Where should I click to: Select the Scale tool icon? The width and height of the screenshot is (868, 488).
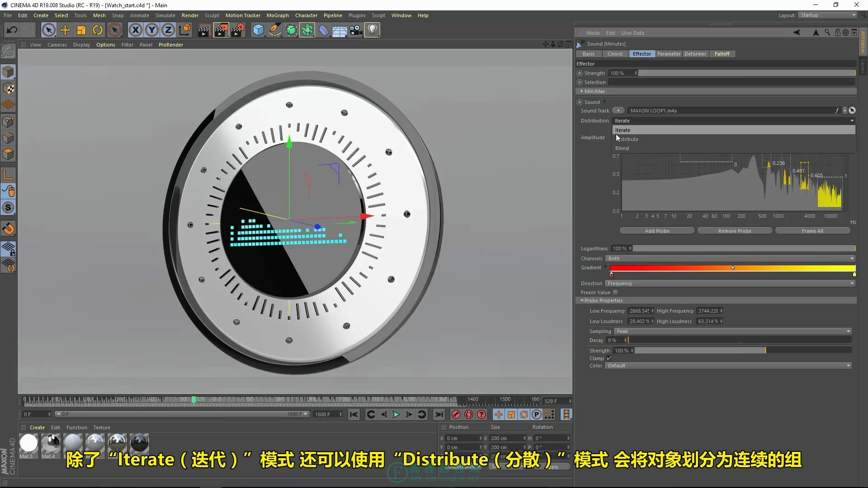pos(81,30)
